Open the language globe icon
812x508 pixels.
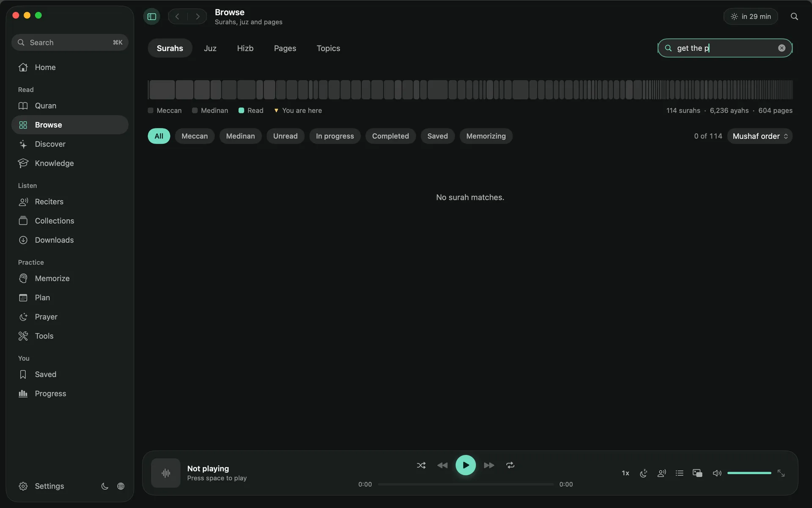point(121,486)
